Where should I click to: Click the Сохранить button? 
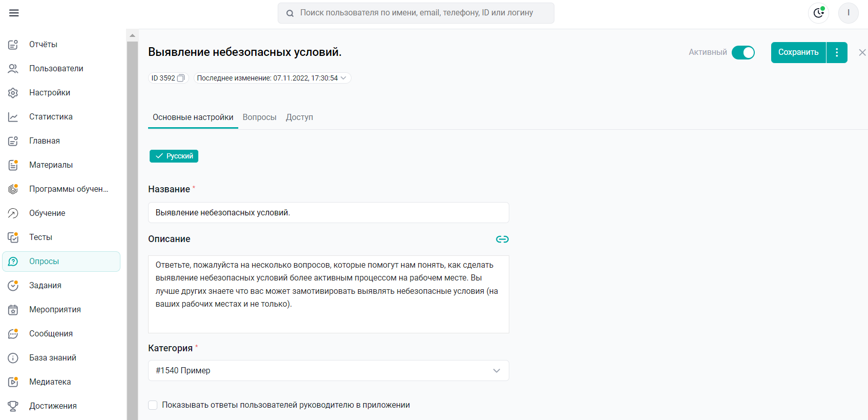click(798, 52)
